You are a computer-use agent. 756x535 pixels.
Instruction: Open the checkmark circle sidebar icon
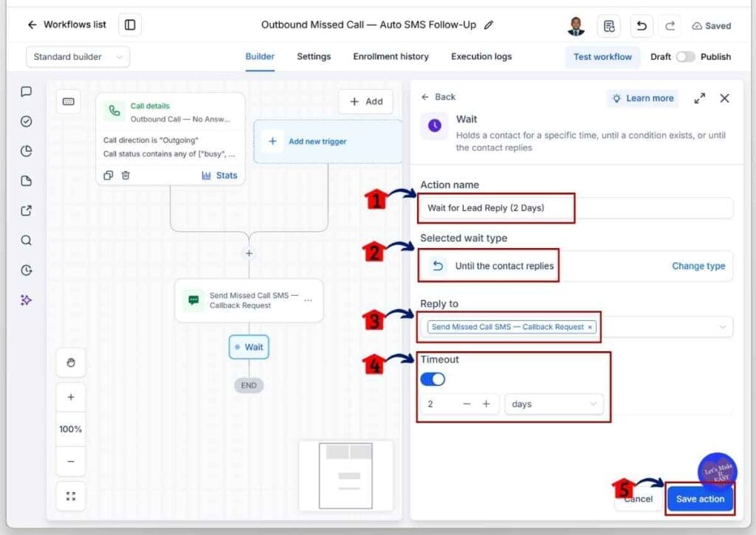[x=27, y=122]
